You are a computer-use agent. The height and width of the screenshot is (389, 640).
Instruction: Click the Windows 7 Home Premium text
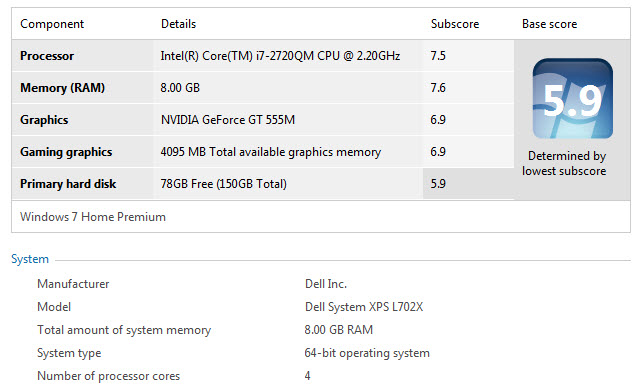click(93, 217)
